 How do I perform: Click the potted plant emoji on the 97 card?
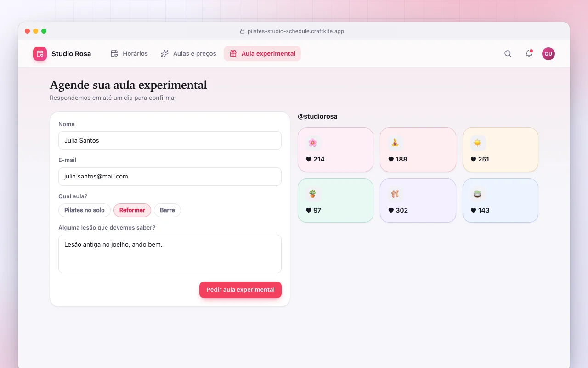click(x=313, y=194)
